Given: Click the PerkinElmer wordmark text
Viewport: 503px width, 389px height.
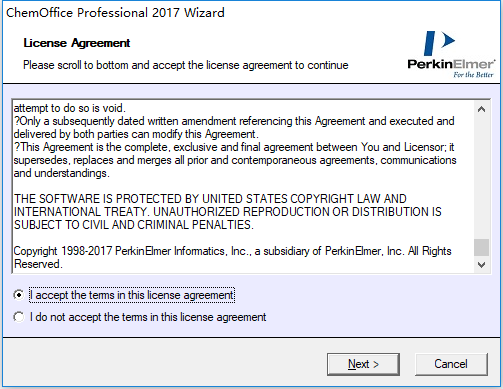Looking at the screenshot, I should click(x=451, y=64).
